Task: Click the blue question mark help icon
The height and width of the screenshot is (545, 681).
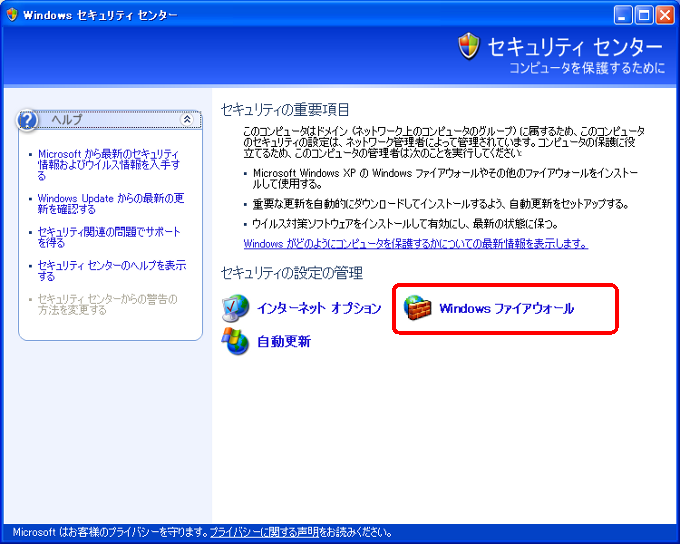Action: (x=28, y=120)
